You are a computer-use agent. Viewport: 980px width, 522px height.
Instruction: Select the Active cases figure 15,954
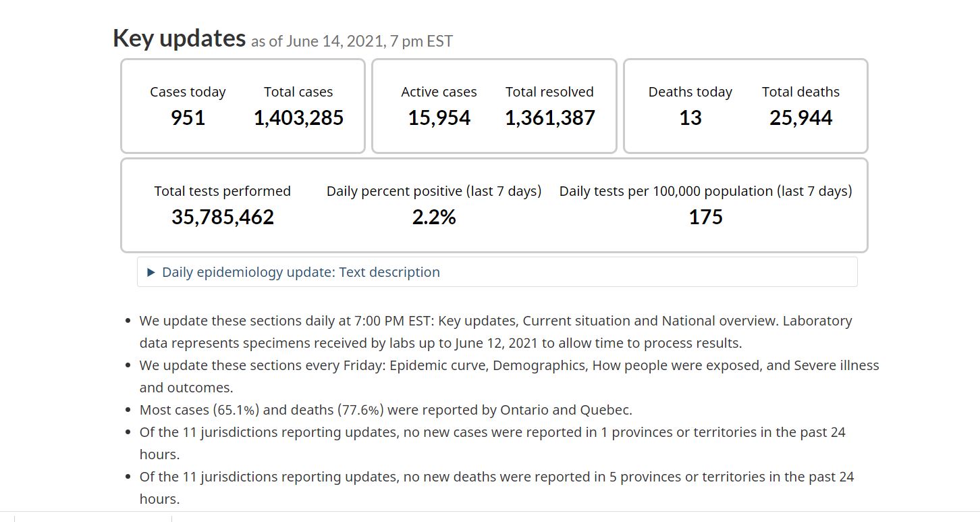tap(439, 118)
